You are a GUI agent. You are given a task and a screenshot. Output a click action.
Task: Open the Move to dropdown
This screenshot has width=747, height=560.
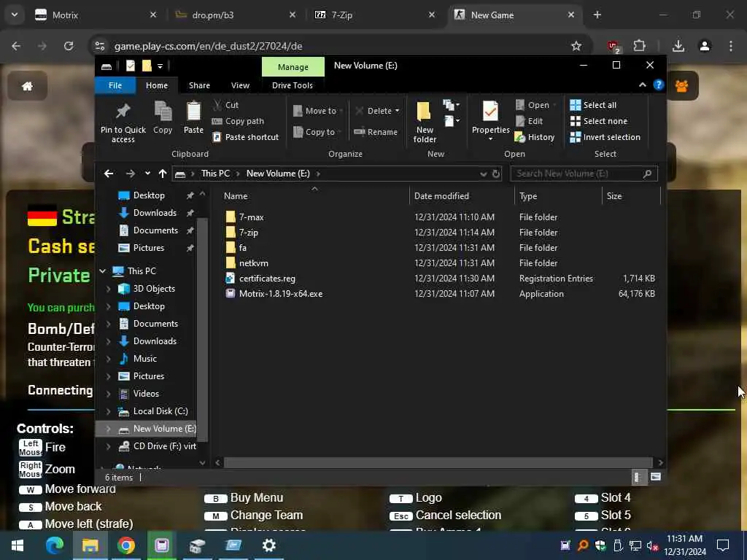click(x=318, y=111)
